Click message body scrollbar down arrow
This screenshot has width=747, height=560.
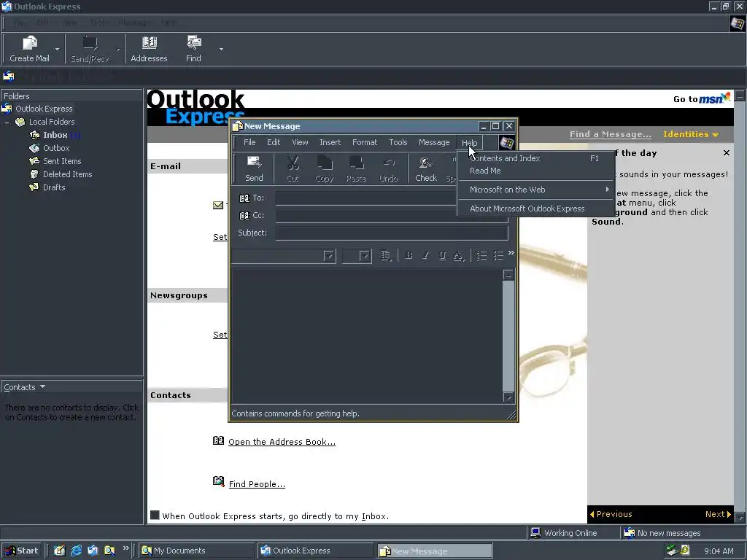[x=508, y=397]
